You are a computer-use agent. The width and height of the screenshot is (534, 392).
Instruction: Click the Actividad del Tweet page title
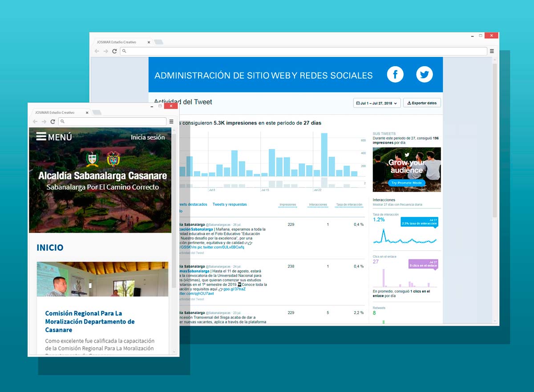point(183,102)
